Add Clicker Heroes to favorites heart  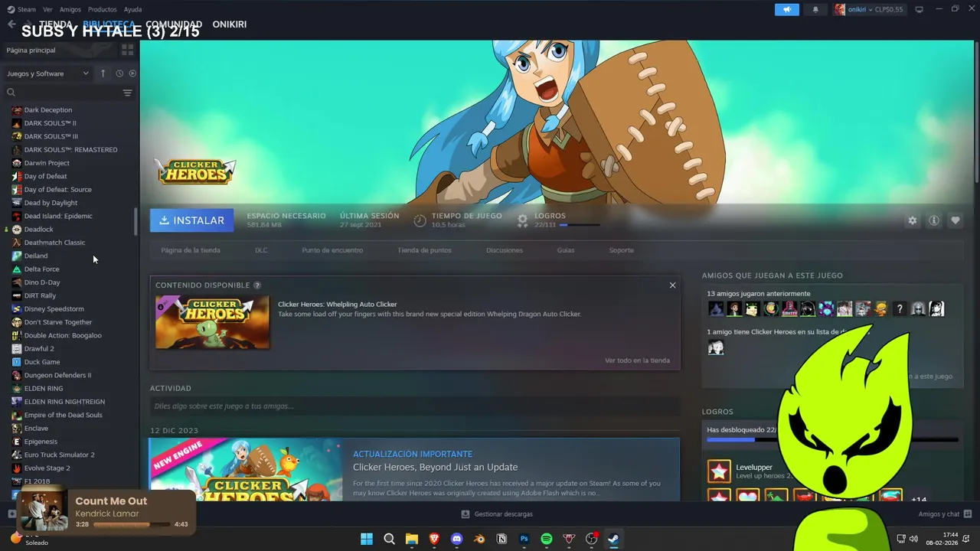(955, 220)
